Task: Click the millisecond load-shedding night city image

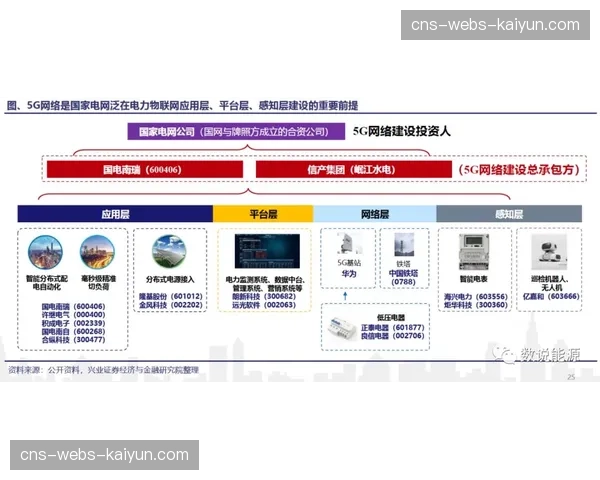Action: [x=97, y=252]
